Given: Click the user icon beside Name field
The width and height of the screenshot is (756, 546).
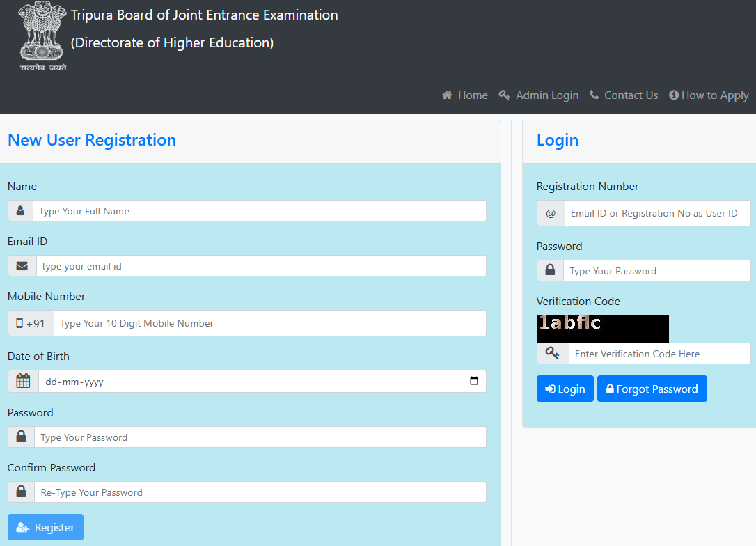Looking at the screenshot, I should point(21,211).
